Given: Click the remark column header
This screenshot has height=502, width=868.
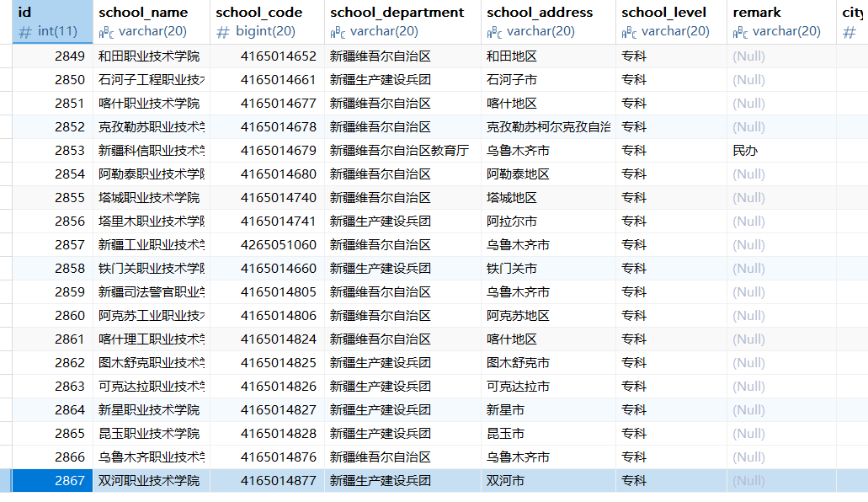Looking at the screenshot, I should [x=781, y=22].
